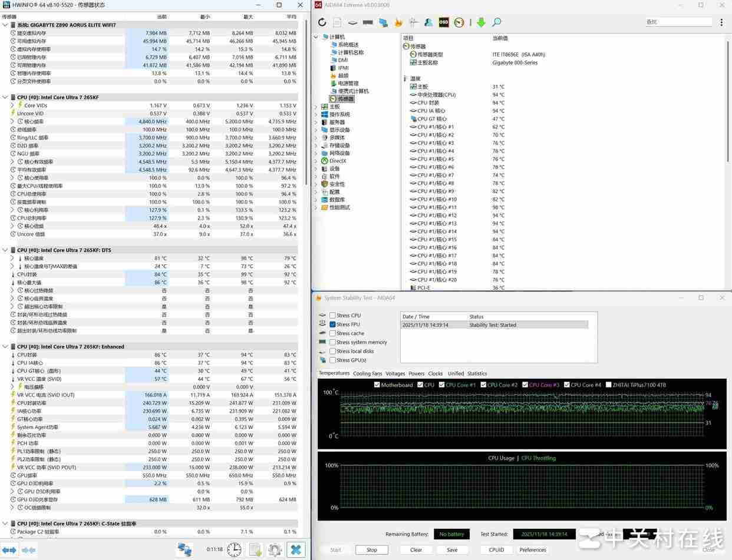The image size is (732, 560).
Task: Open the OSD panel toolbar icon
Action: coord(444,22)
